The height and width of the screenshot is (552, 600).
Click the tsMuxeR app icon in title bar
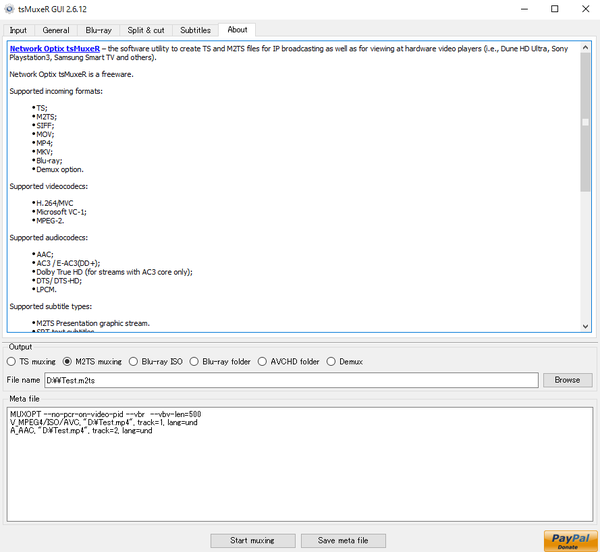(x=9, y=9)
